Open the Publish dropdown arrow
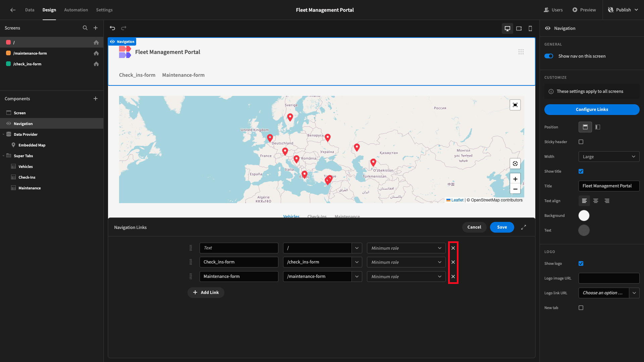Screen dimensions: 644x362 (637, 10)
